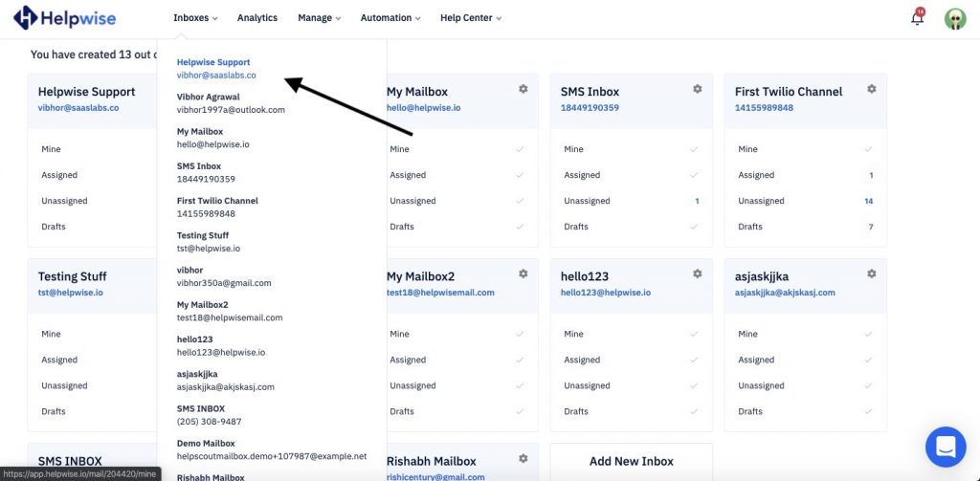The width and height of the screenshot is (980, 481).
Task: Open the chat support bubble
Action: tap(946, 447)
